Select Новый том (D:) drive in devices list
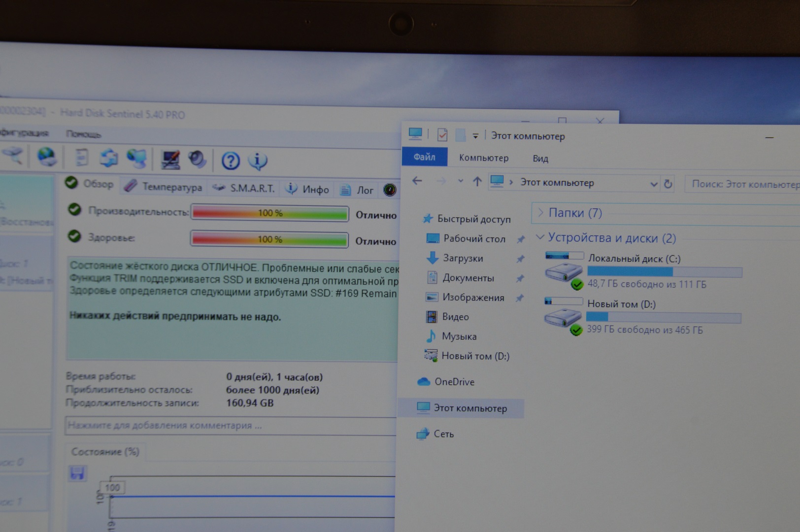 [642, 316]
